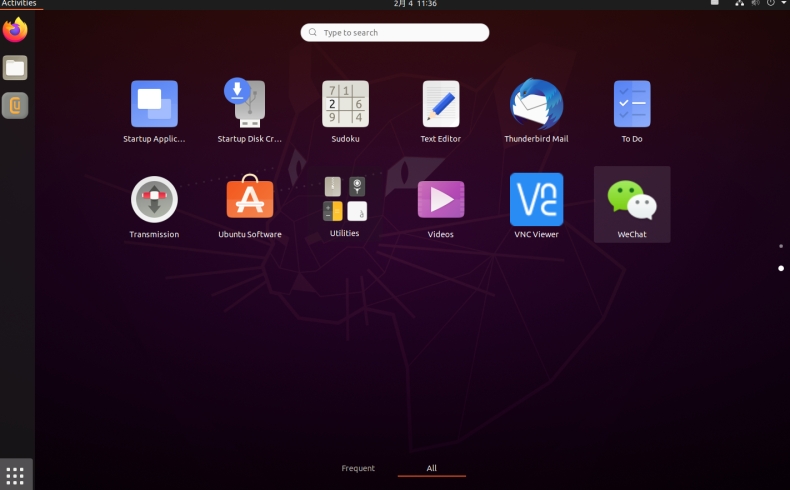The height and width of the screenshot is (490, 790).
Task: Launch Text Editor app
Action: coord(440,104)
